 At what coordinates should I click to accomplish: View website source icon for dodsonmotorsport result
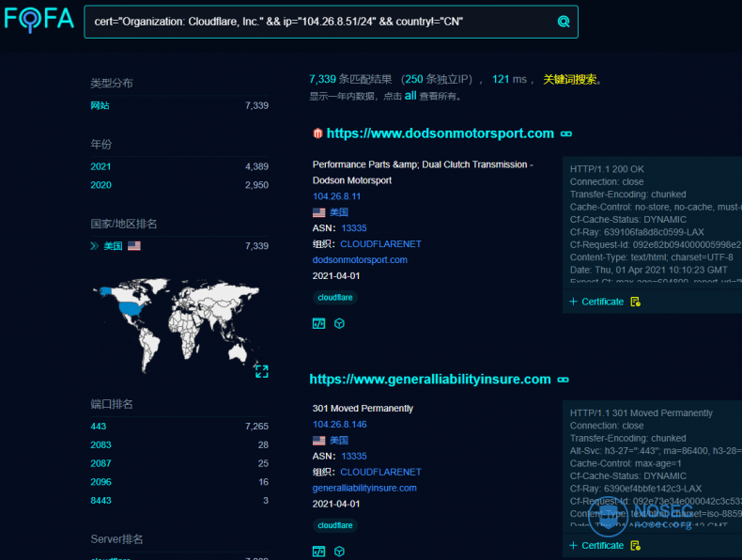[319, 324]
